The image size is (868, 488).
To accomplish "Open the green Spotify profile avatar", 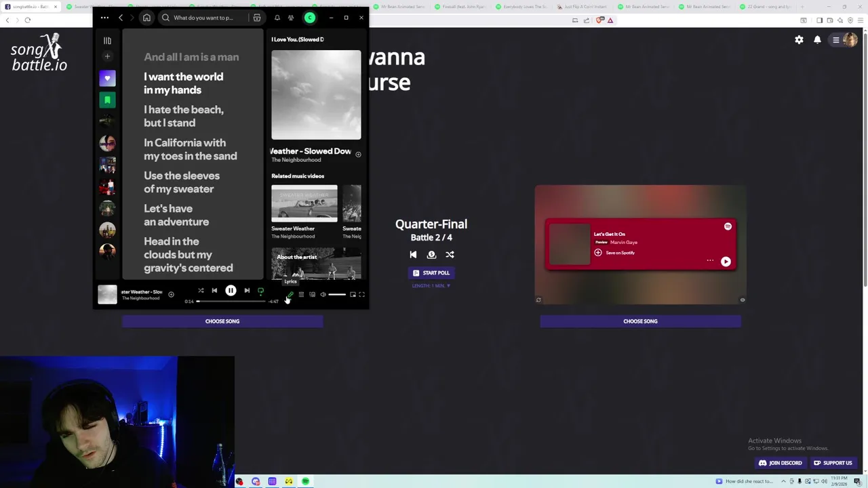I will pyautogui.click(x=310, y=18).
